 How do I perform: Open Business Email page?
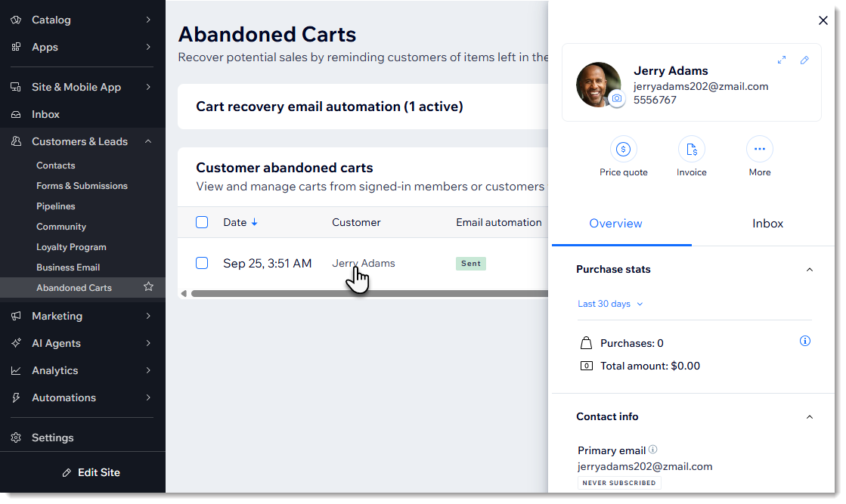(68, 267)
